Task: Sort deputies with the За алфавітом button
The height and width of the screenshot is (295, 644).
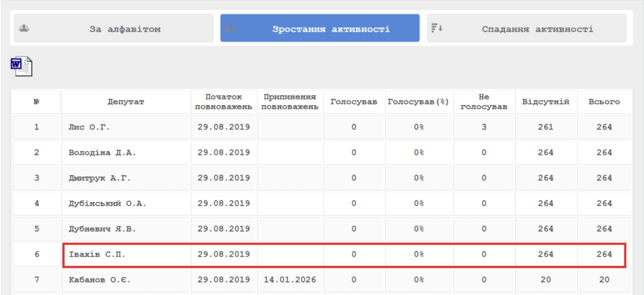Action: 113,28
